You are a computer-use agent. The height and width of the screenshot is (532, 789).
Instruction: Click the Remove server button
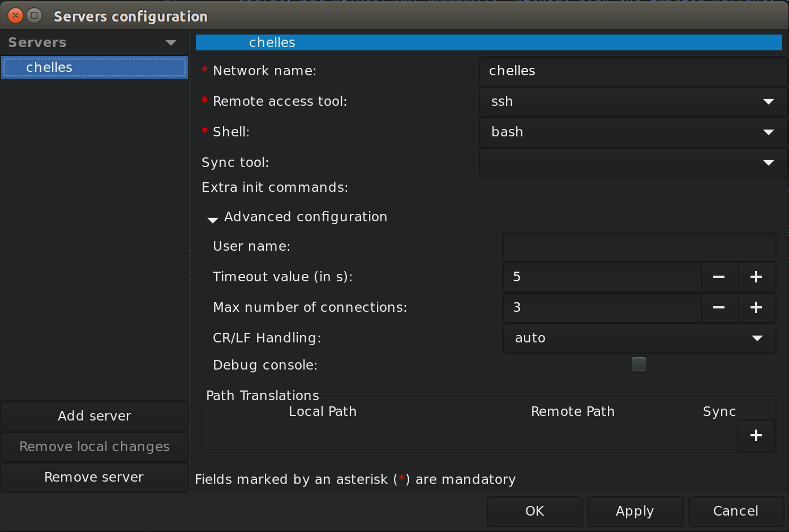coord(94,477)
